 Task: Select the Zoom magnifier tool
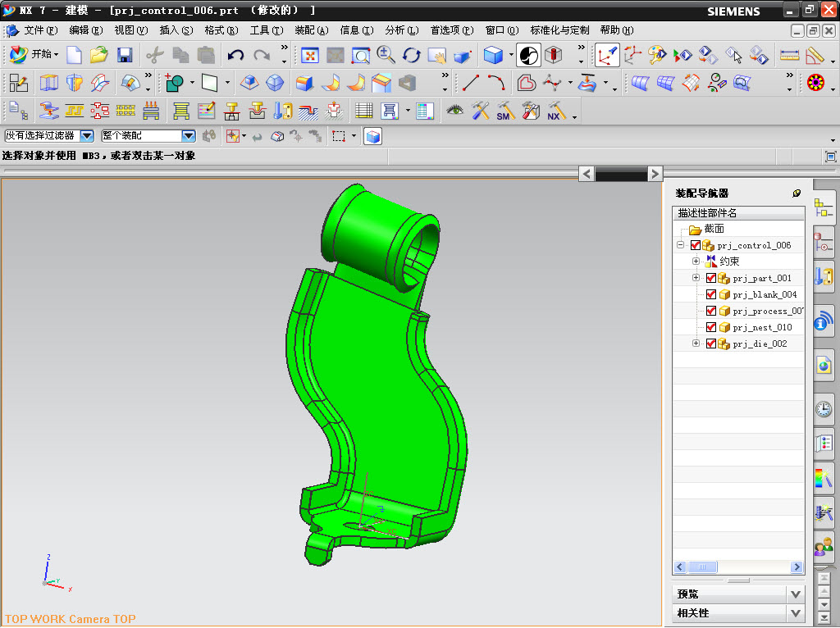tap(386, 55)
